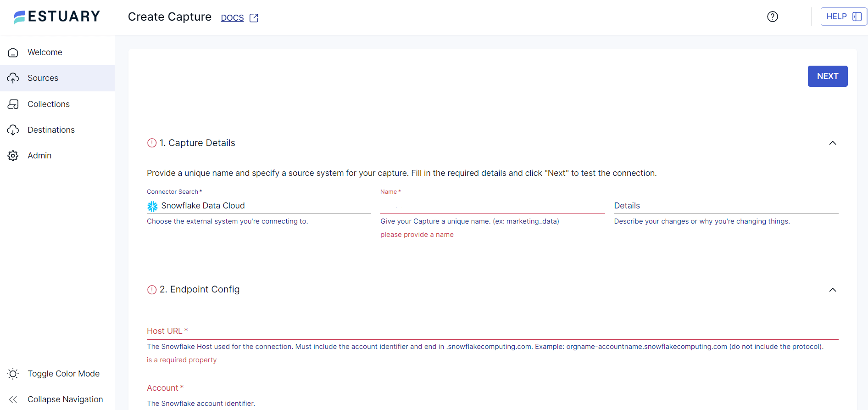Focus the Details input field
The width and height of the screenshot is (868, 410).
[x=726, y=206]
